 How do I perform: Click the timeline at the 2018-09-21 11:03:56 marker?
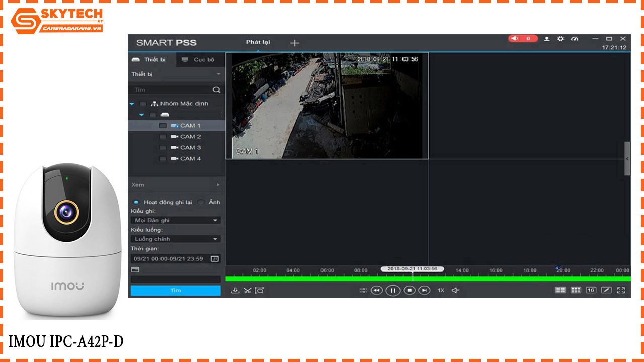[x=413, y=269]
